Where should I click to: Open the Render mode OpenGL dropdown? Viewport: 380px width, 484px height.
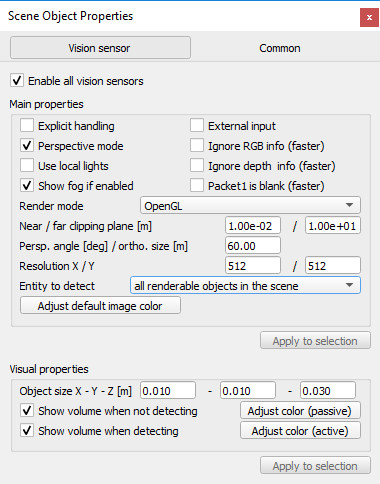[x=250, y=205]
